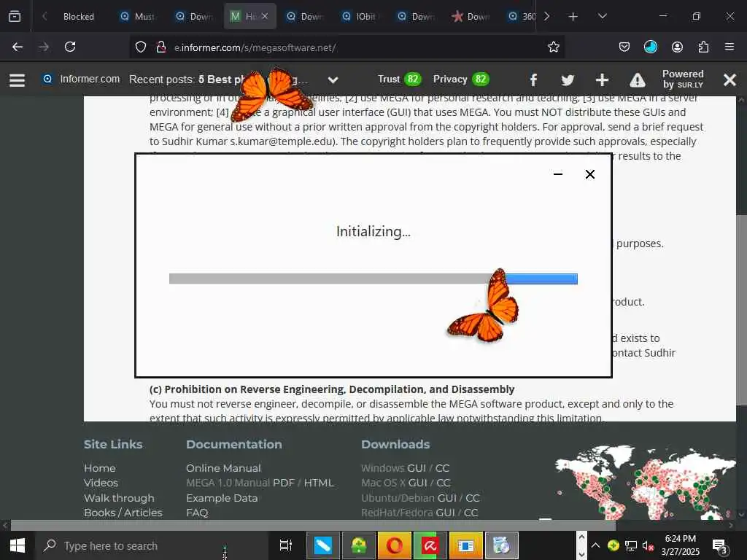This screenshot has width=747, height=560.
Task: Open the Firefox application menu
Action: tap(729, 47)
